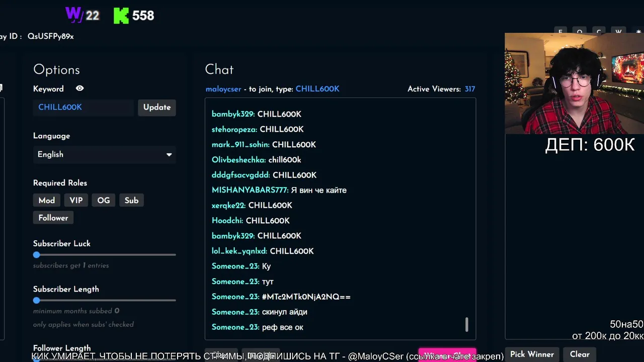Click username MISHANYABARS777 in chat
This screenshot has height=362, width=644.
tap(250, 190)
